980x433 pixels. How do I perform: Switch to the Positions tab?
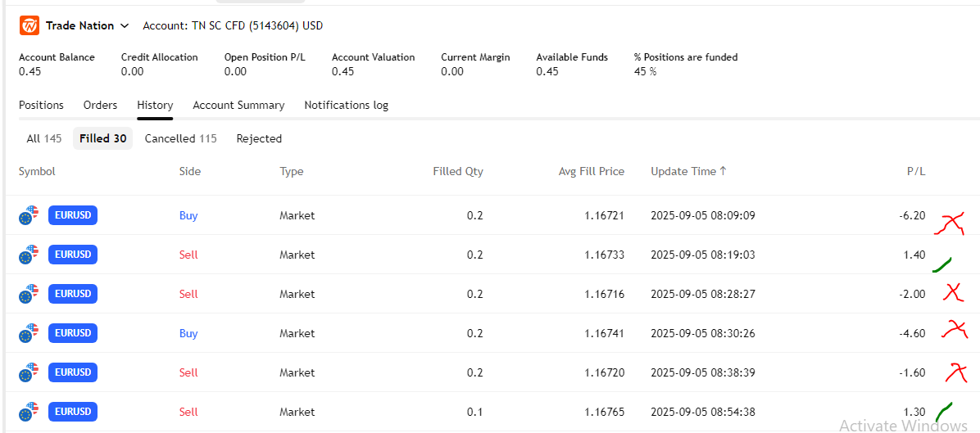click(41, 105)
